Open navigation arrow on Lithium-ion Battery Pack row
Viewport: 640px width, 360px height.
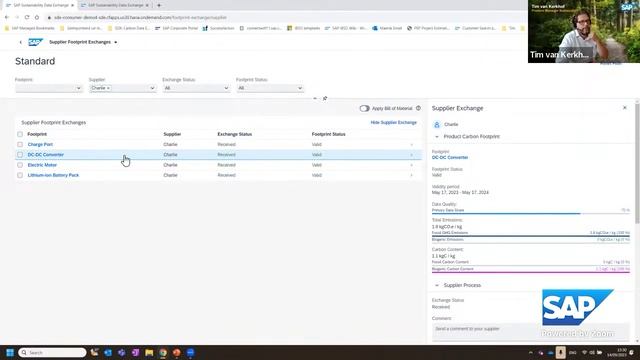click(x=411, y=175)
